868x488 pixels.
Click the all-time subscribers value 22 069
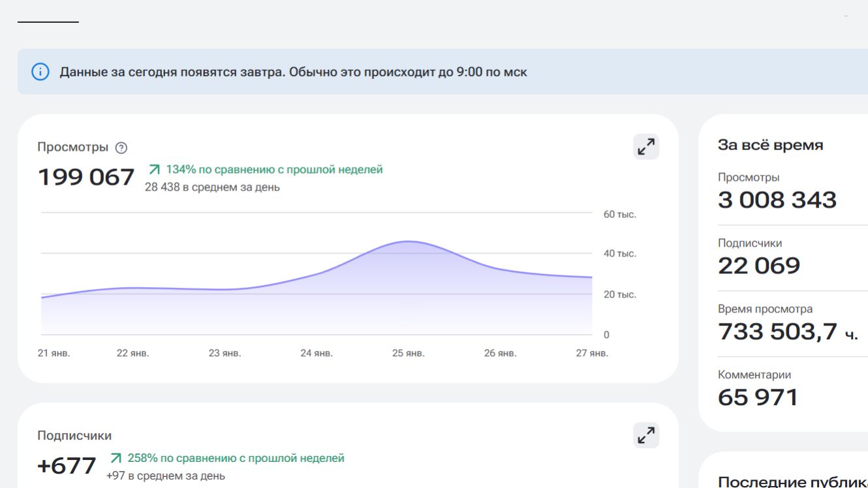tap(759, 266)
